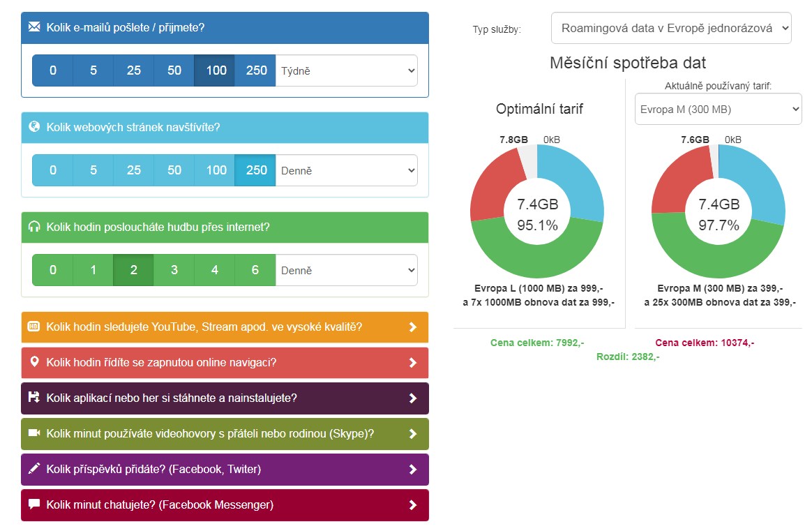Viewport: 812px width, 531px height.
Task: Open the Týdně period dropdown for e-mails
Action: (x=347, y=70)
